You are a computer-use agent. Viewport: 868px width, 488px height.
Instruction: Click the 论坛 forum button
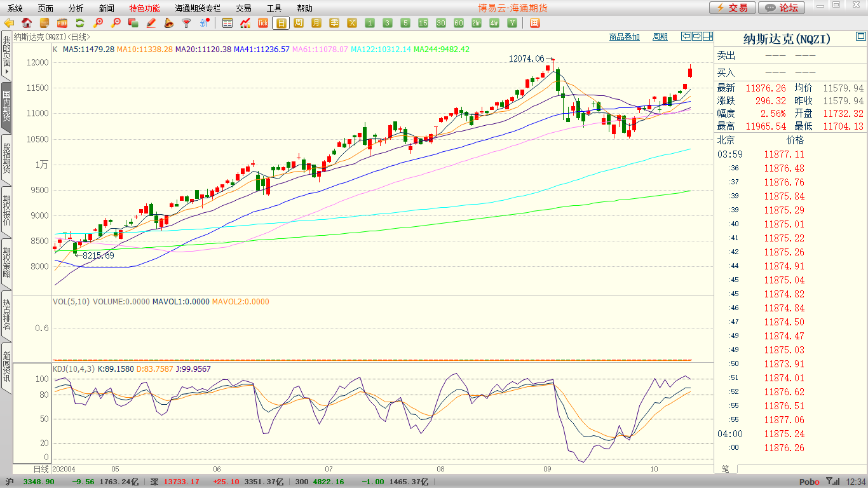(x=782, y=8)
